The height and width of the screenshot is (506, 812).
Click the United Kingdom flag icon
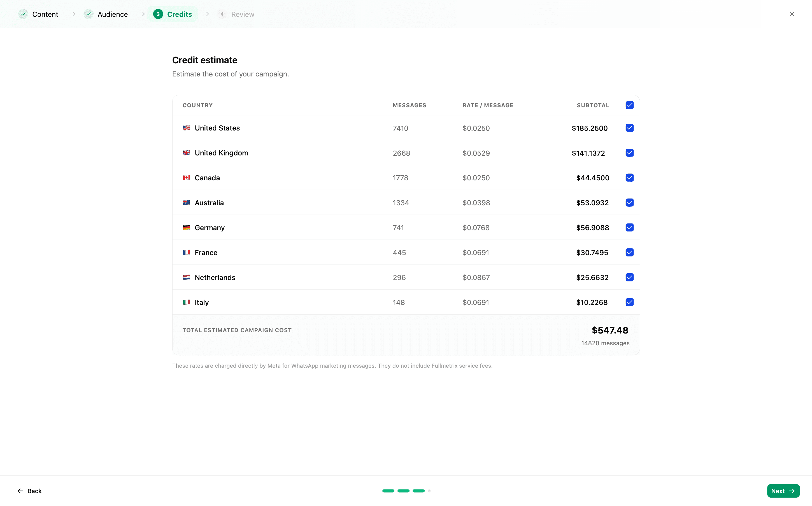187,153
